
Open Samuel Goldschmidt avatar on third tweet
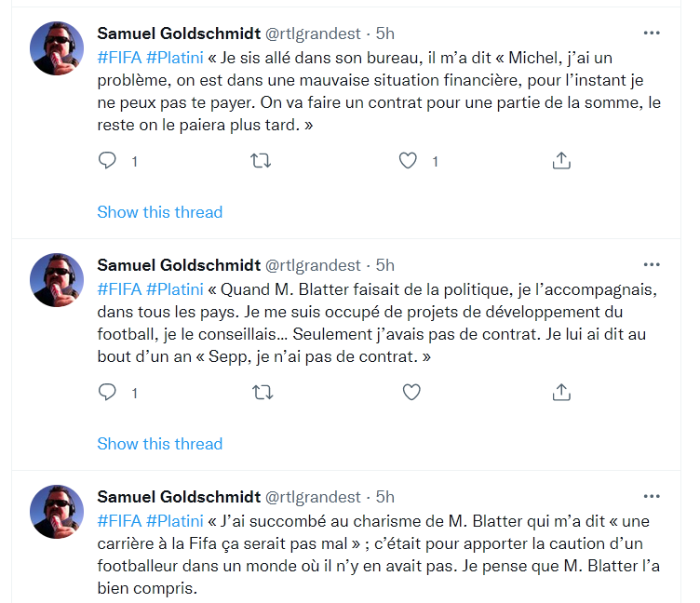point(57,512)
